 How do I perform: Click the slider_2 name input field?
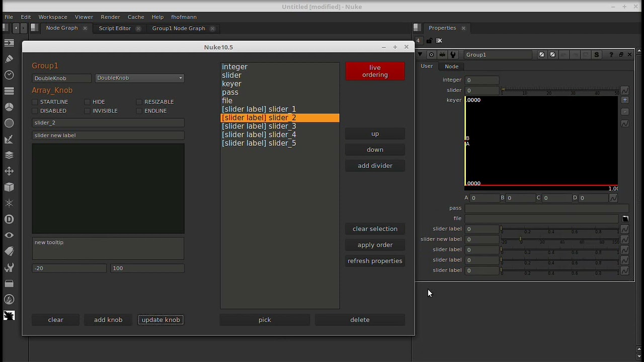coord(108,123)
